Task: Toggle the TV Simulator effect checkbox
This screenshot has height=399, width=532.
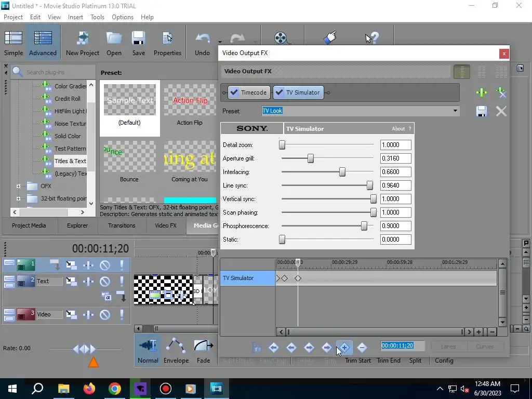Action: tap(279, 92)
